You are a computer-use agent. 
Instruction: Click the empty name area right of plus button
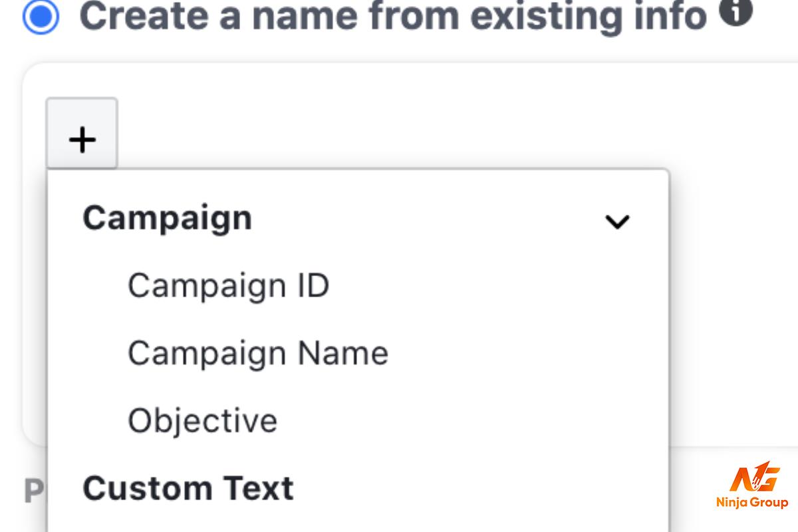click(x=459, y=133)
